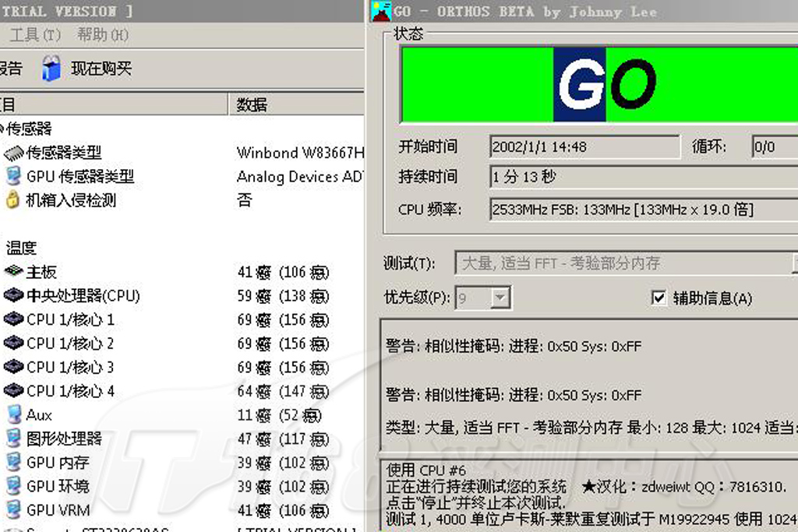Click the 开始时间 field

[x=584, y=146]
